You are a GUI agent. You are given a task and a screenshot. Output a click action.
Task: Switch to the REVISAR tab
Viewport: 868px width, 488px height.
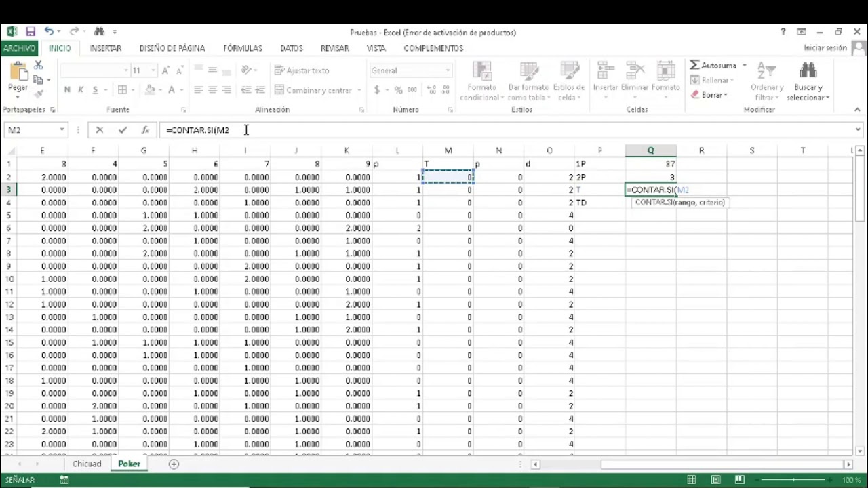pyautogui.click(x=335, y=48)
